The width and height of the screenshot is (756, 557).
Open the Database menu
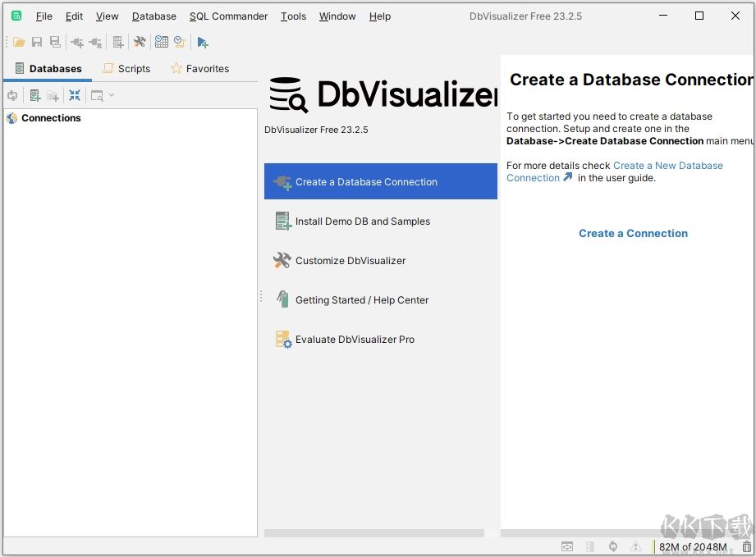pos(153,16)
